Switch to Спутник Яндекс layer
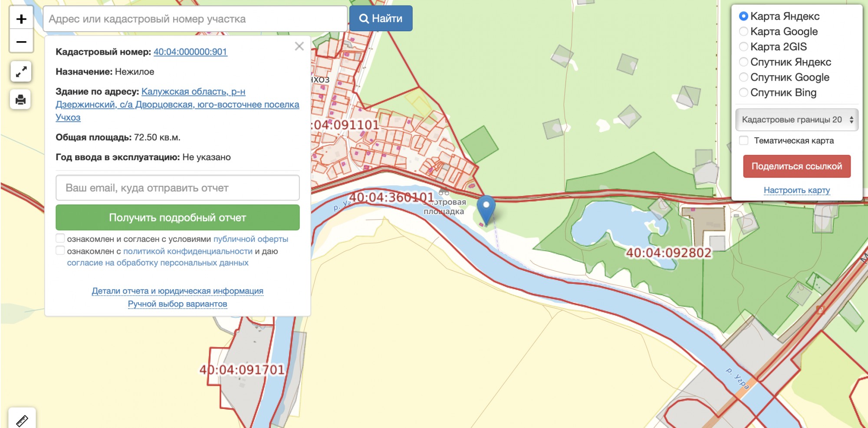Screen dimensions: 868x428 [743, 62]
